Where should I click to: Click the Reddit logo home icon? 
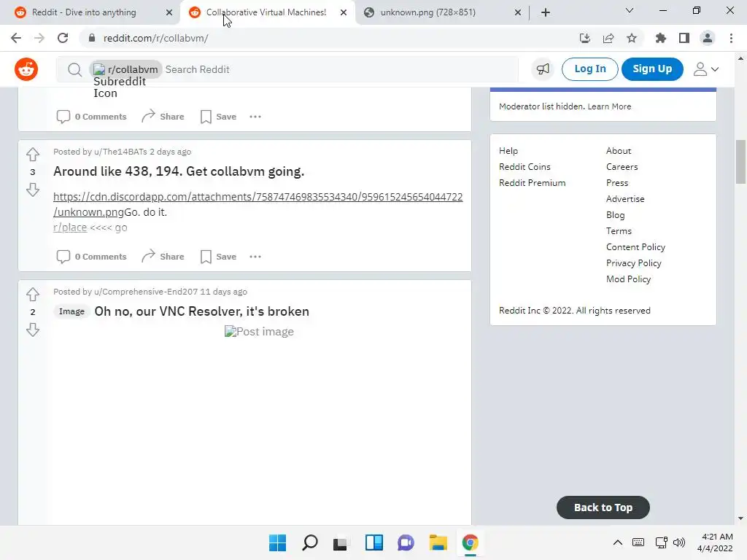tap(26, 69)
